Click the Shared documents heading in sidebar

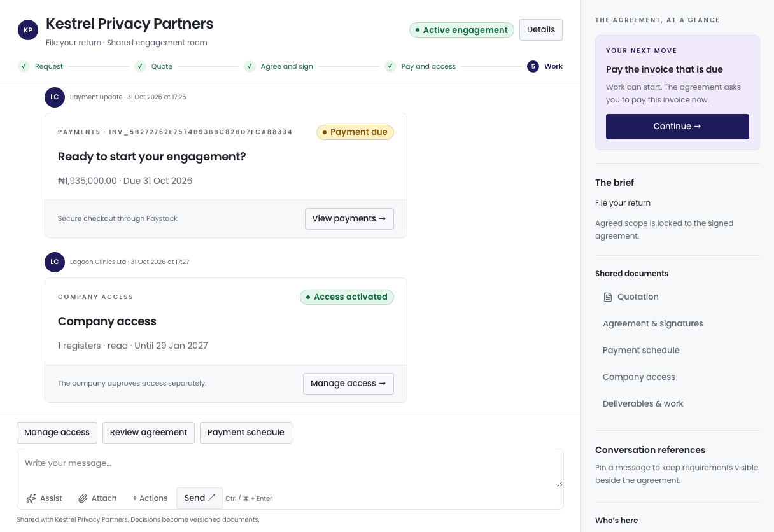(x=632, y=274)
